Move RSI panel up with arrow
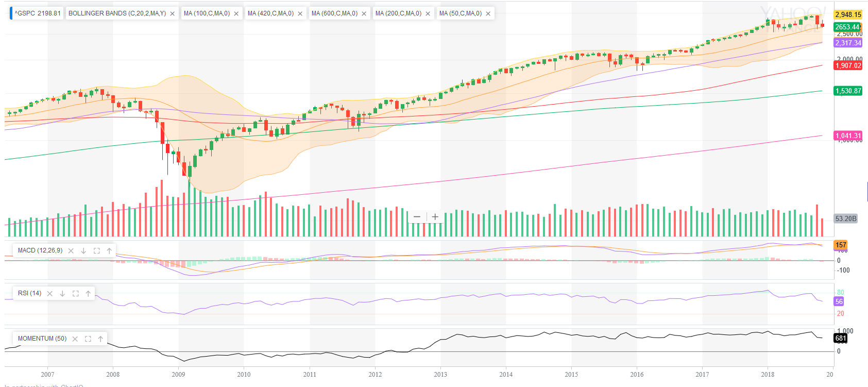The image size is (868, 387). tap(88, 294)
